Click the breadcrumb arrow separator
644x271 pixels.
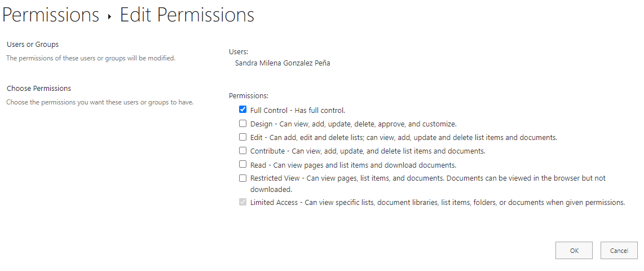109,17
